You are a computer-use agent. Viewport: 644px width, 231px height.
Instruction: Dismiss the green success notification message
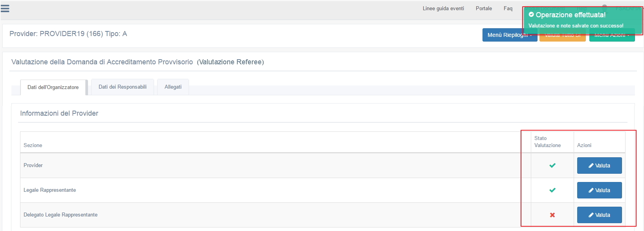pyautogui.click(x=582, y=20)
